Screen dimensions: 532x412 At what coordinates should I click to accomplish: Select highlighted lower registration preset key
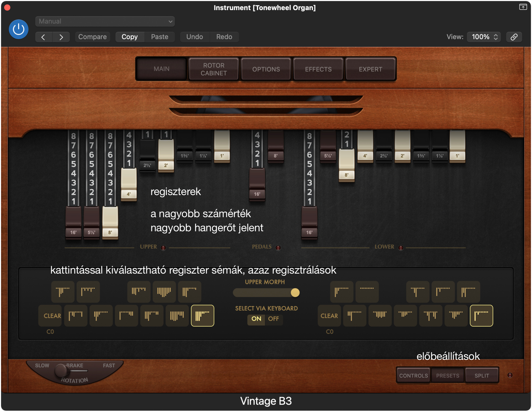[x=481, y=316]
